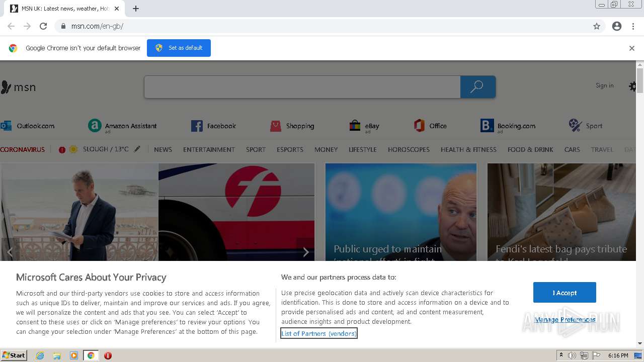Go back in Chrome

11,26
